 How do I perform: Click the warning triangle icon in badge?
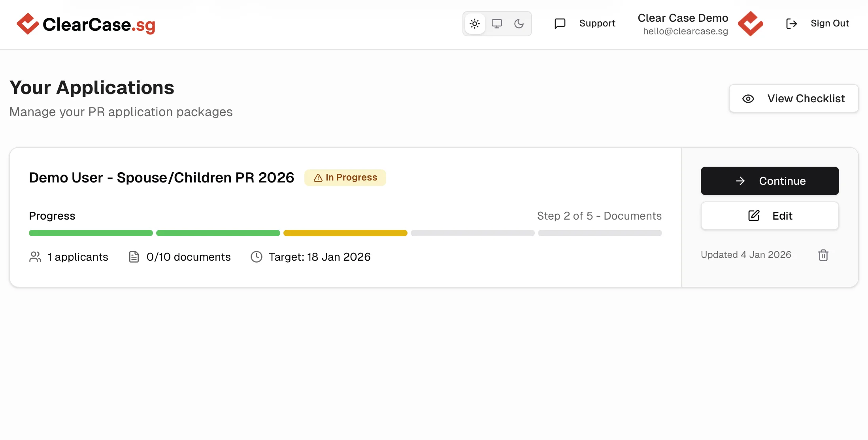click(318, 178)
